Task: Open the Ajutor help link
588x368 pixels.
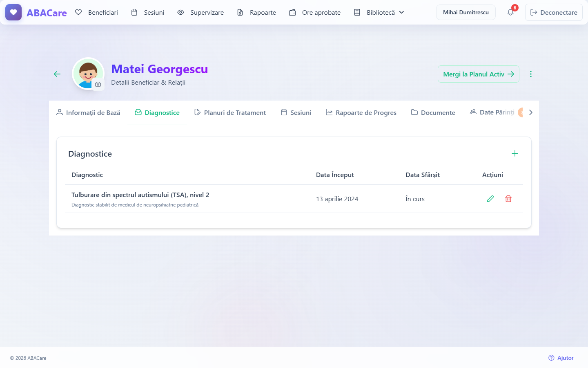Action: (561, 358)
